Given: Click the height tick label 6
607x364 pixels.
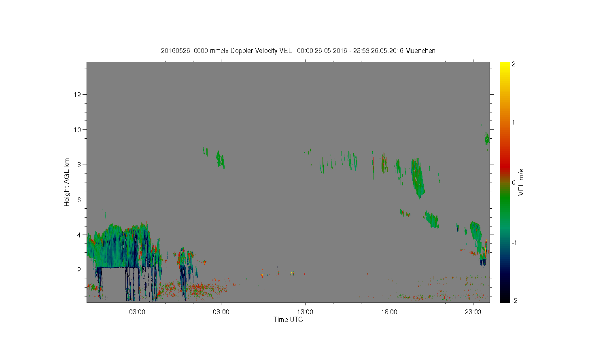Looking at the screenshot, I should pos(79,200).
